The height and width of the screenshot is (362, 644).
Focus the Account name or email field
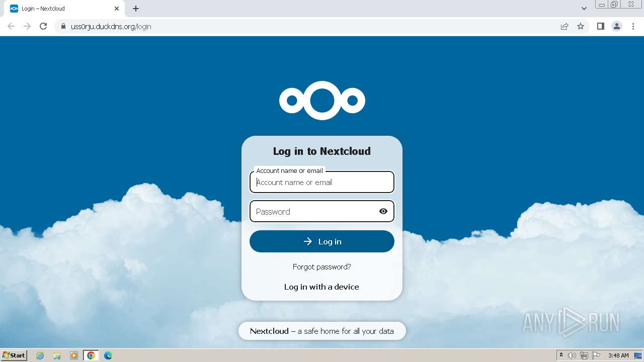pyautogui.click(x=322, y=182)
